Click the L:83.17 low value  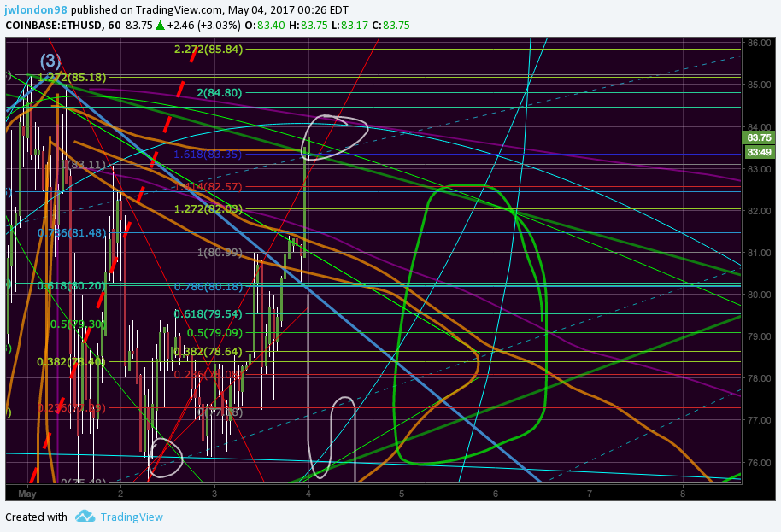[x=349, y=26]
